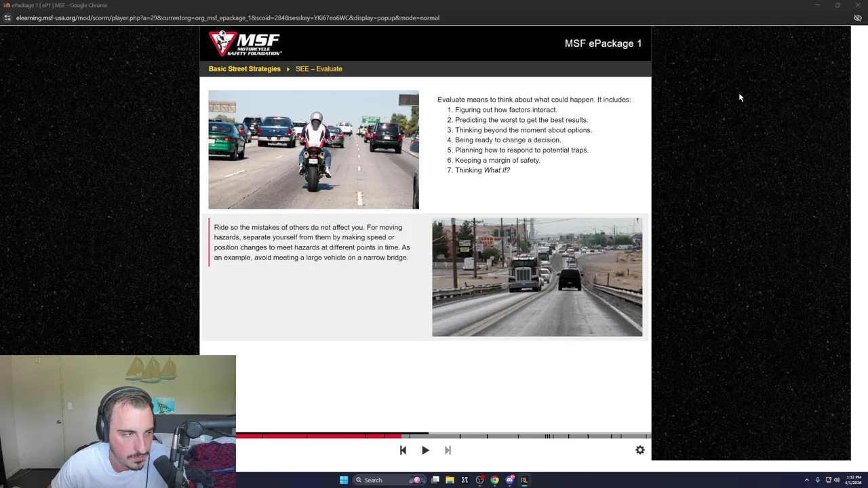Show hidden system tray icons

pyautogui.click(x=806, y=480)
